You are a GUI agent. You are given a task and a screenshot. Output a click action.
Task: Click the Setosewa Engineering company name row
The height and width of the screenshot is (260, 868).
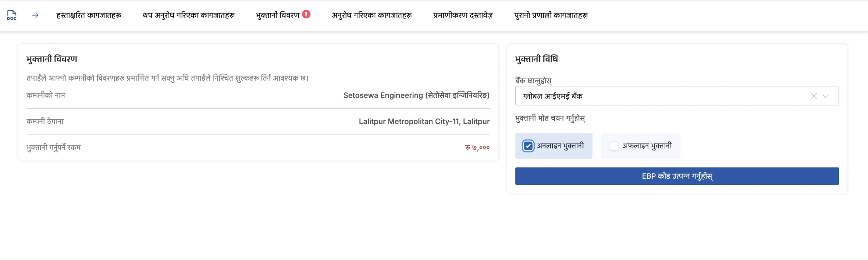click(x=416, y=95)
